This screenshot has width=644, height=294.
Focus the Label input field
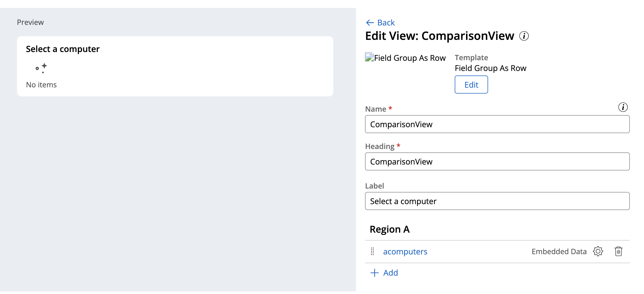(497, 201)
